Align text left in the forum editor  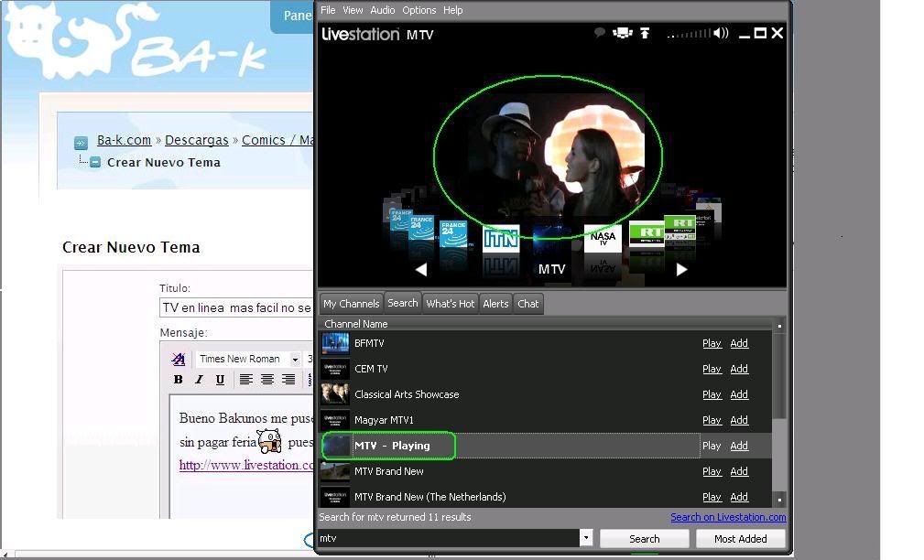click(x=245, y=380)
